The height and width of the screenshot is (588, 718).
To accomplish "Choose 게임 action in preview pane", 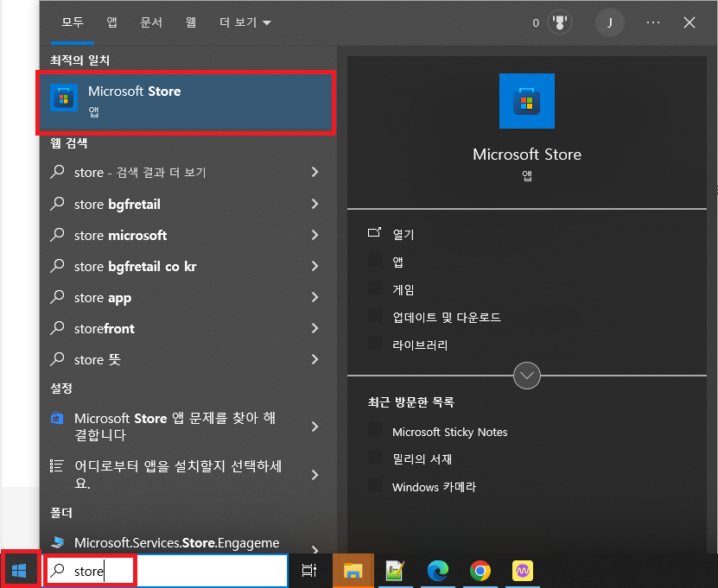I will pyautogui.click(x=403, y=289).
